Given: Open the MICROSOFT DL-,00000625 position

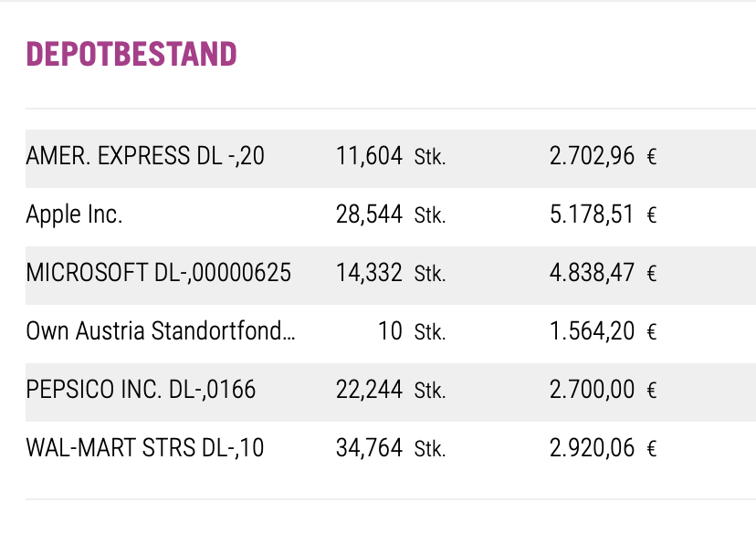Looking at the screenshot, I should coord(158,273).
